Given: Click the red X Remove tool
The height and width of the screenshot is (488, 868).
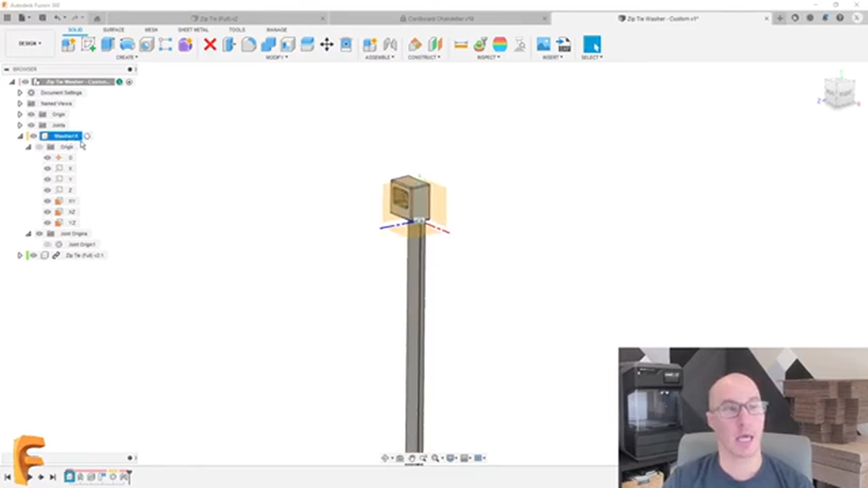Looking at the screenshot, I should [x=209, y=44].
